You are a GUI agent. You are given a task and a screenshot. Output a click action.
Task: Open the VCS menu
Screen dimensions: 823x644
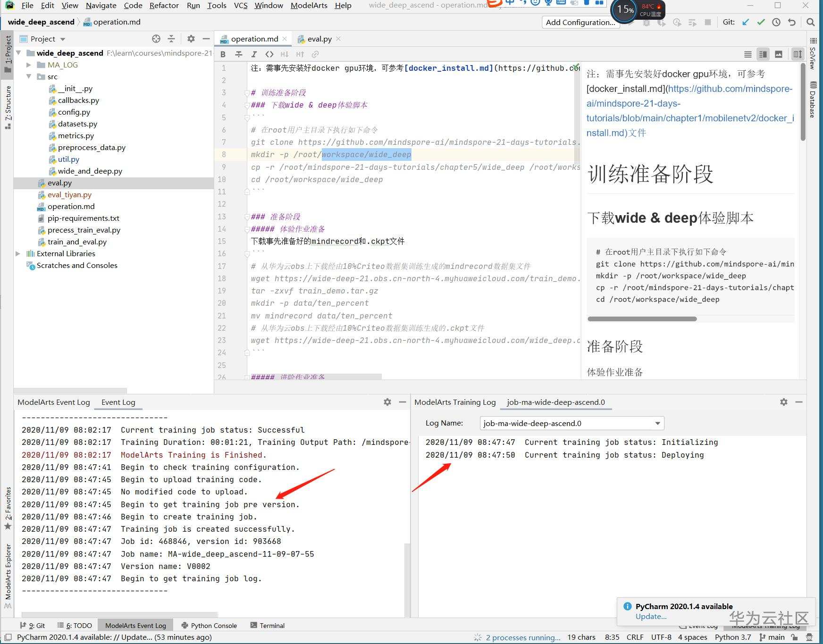pos(241,6)
